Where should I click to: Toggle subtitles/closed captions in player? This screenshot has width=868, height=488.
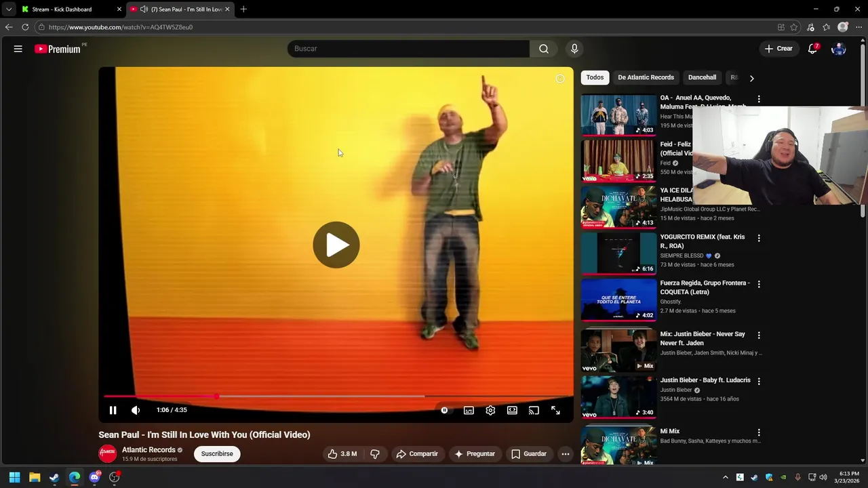[x=469, y=410]
